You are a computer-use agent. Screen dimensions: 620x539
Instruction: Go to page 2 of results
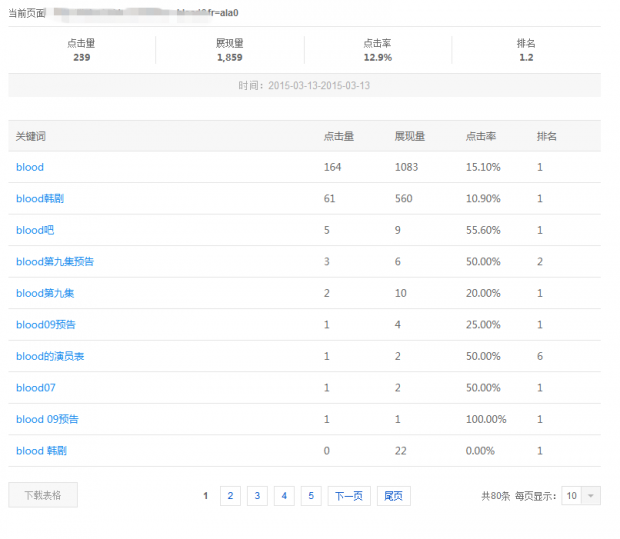230,496
